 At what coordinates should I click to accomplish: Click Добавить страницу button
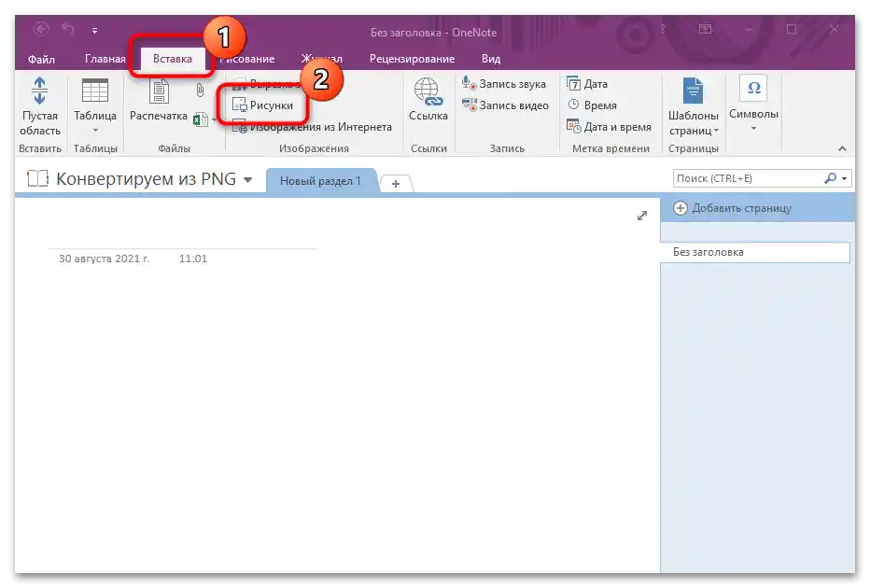point(733,208)
